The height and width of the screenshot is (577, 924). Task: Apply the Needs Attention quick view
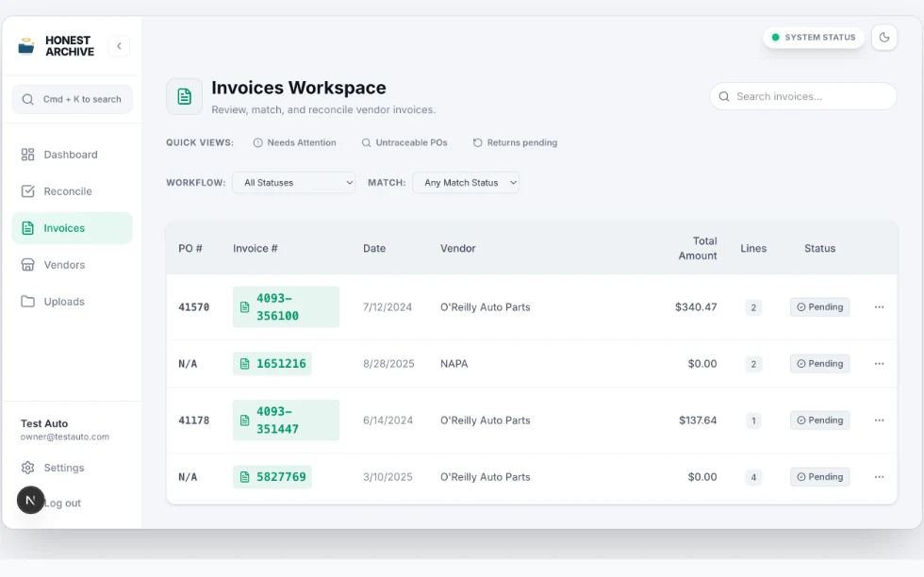pos(294,142)
